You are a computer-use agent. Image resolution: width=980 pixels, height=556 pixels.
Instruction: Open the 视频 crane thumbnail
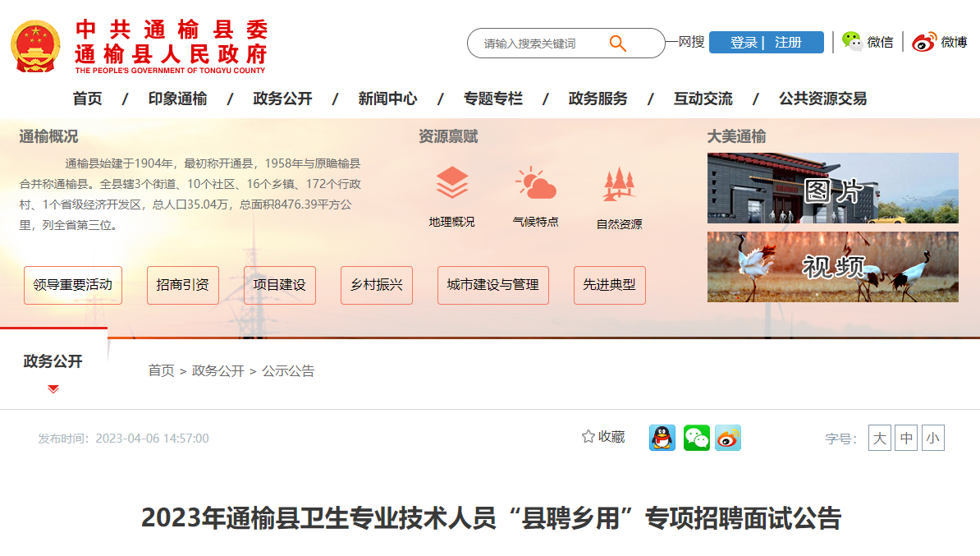(x=832, y=267)
